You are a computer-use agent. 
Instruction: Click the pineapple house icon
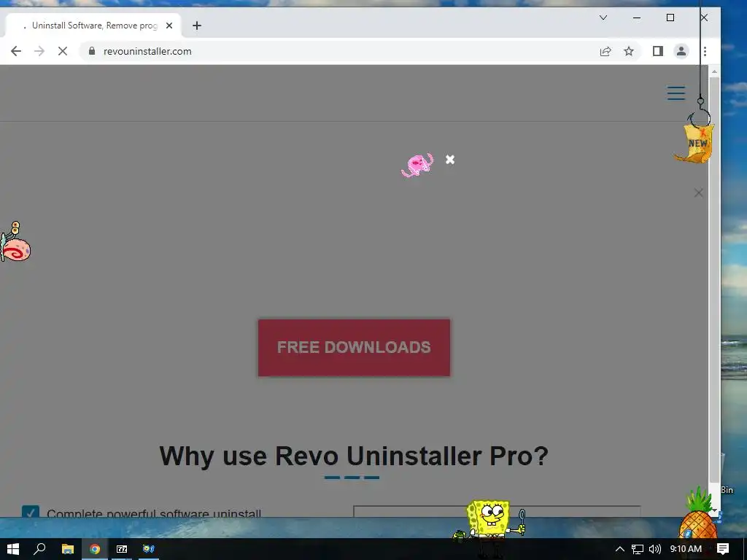[699, 514]
